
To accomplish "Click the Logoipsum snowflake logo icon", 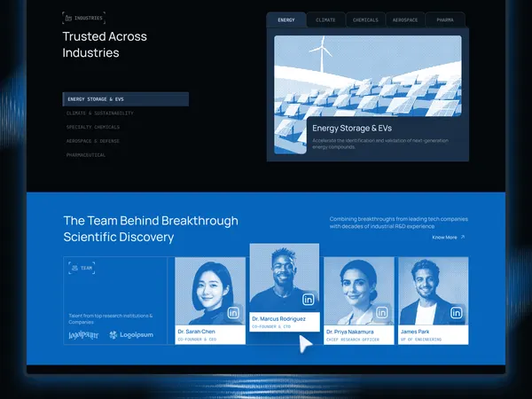I will coord(113,335).
